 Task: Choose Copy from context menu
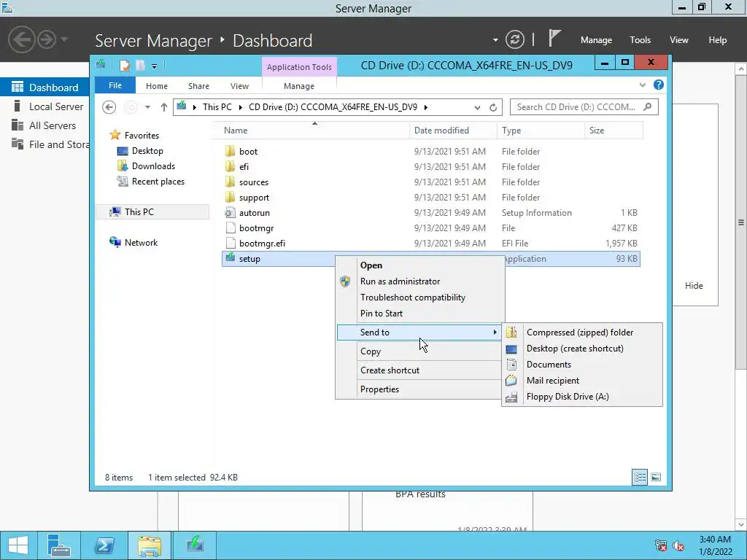pyautogui.click(x=370, y=351)
